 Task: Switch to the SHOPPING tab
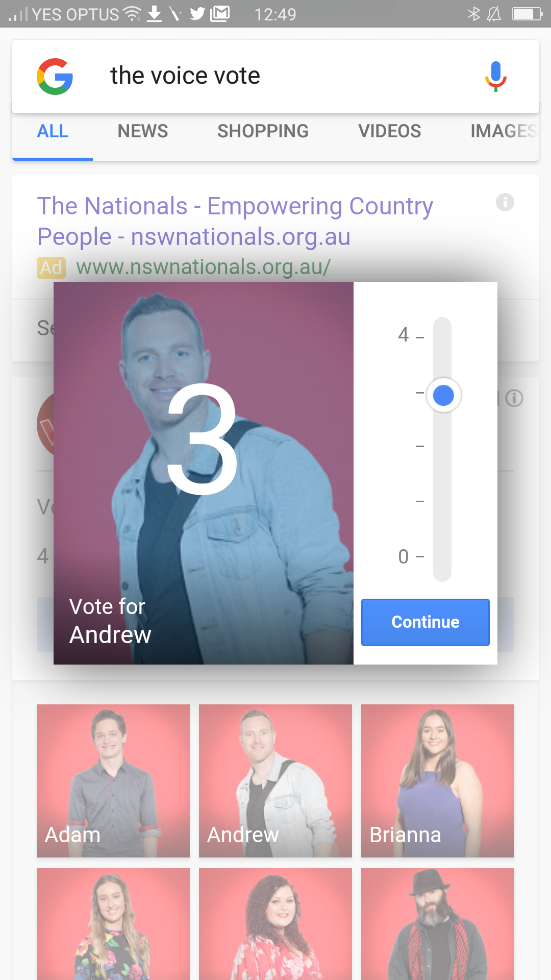(x=263, y=131)
